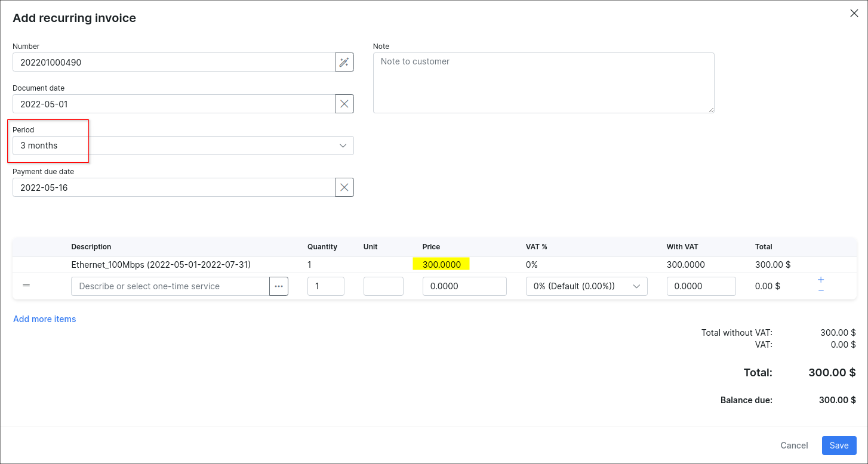Focus the invoice Number field
This screenshot has width=868, height=464.
click(x=173, y=62)
